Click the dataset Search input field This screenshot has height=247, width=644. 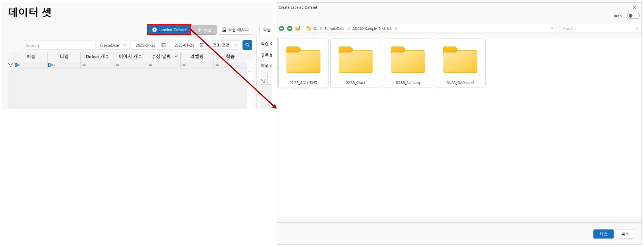pyautogui.click(x=59, y=45)
